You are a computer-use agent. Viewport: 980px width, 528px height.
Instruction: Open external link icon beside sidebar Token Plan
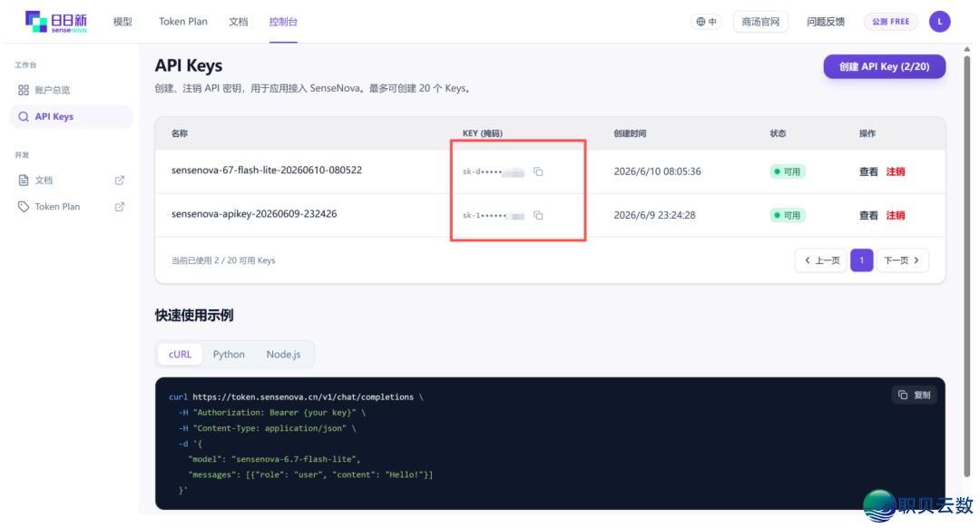pos(120,206)
